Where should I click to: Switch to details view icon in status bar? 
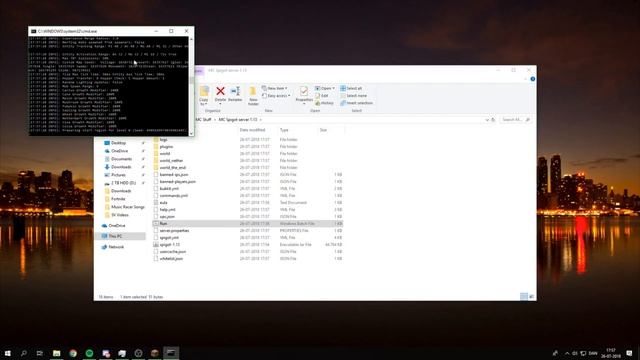coord(524,296)
